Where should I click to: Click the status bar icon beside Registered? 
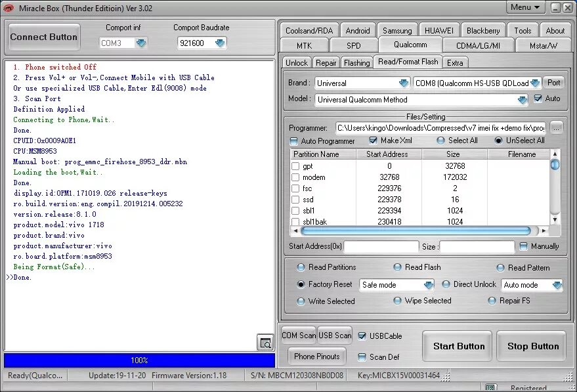490,387
